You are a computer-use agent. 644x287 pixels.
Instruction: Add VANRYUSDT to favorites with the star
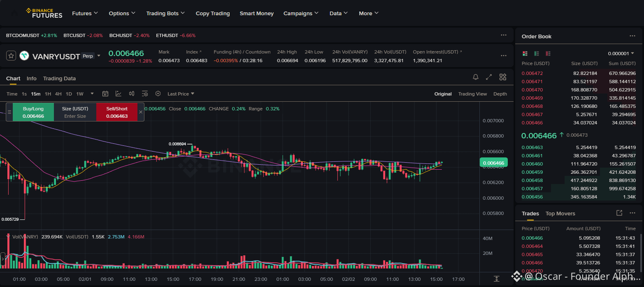[x=11, y=56]
